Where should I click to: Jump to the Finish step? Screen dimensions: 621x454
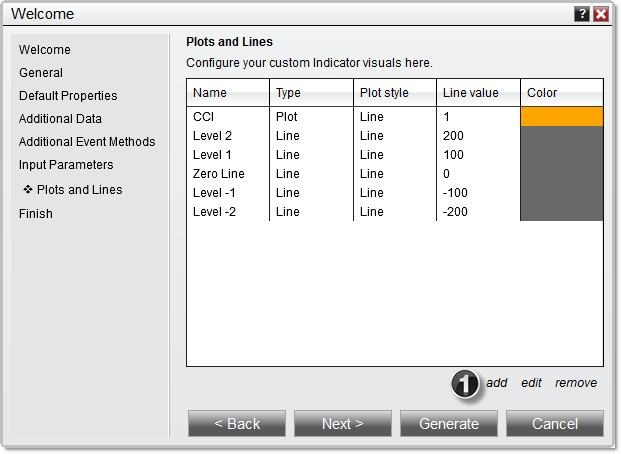point(36,214)
